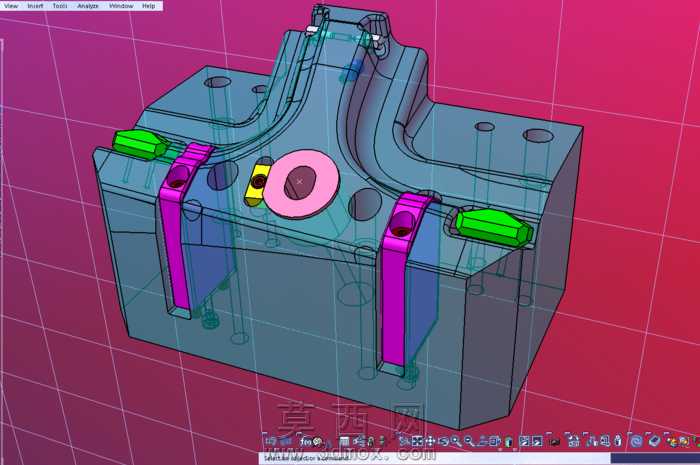Activate the Pan tool with four arrows

click(x=430, y=441)
